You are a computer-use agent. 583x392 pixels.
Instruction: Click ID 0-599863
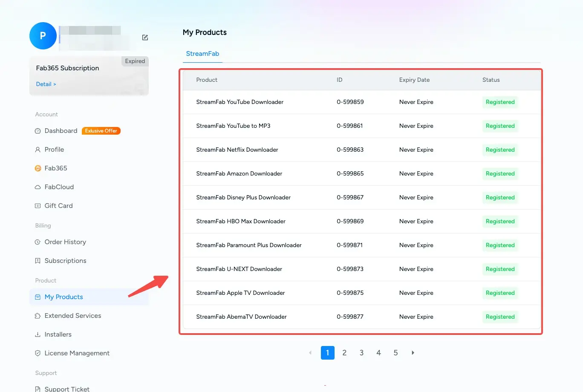(x=350, y=150)
